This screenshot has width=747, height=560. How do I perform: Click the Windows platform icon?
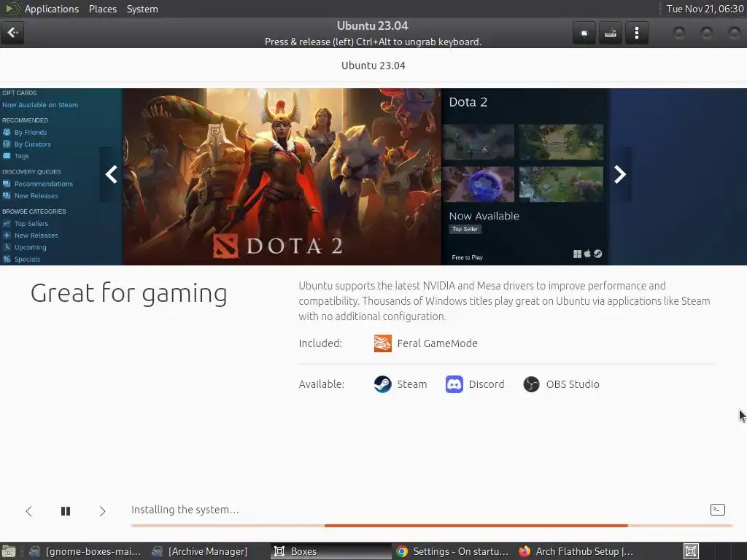(578, 254)
